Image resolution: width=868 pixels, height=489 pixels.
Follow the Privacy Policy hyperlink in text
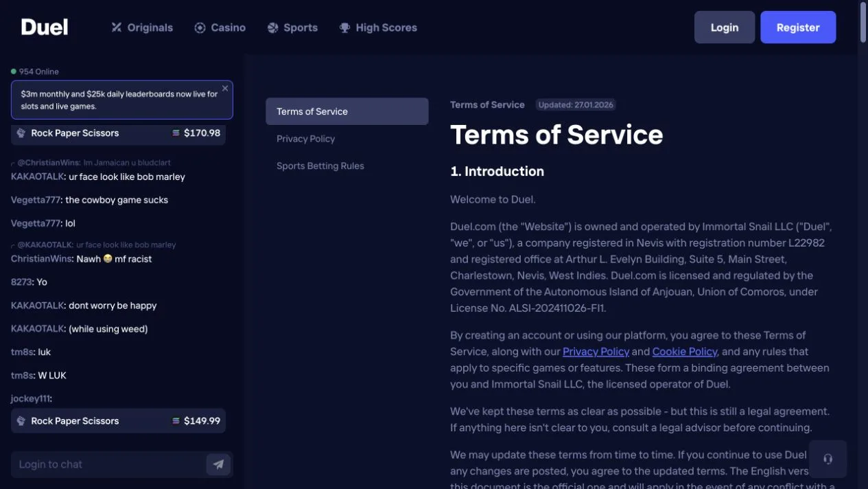click(x=596, y=352)
